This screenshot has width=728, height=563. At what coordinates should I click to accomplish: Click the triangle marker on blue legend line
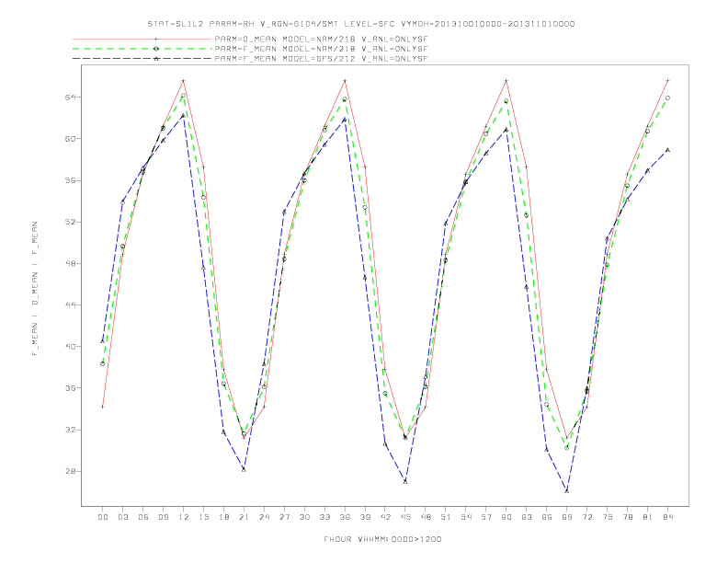156,59
